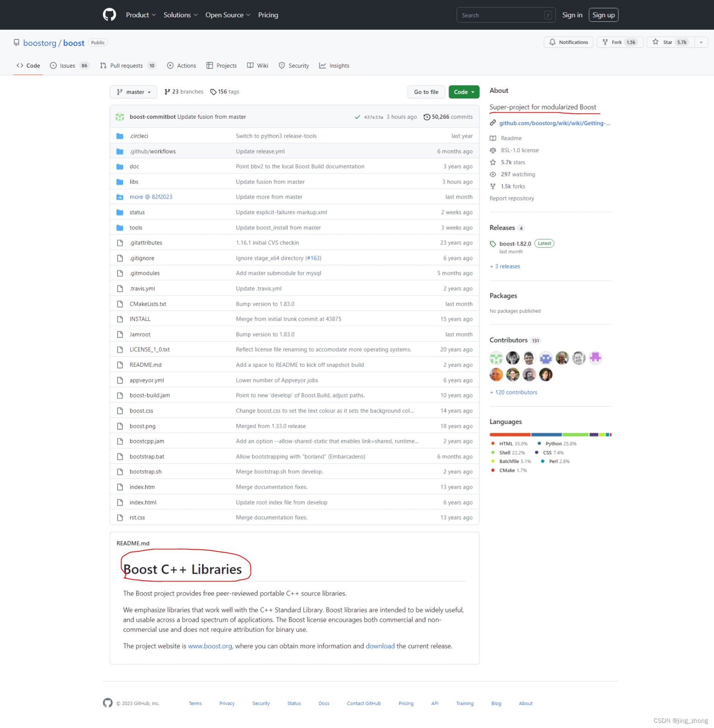Expand the green Code dropdown
714x728 pixels.
(x=463, y=92)
